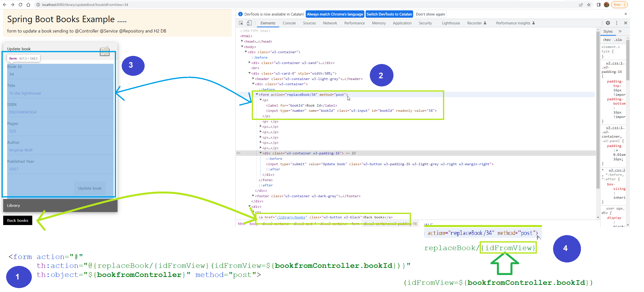Activate the DevTools element inspector tool
The width and height of the screenshot is (644, 292).
point(241,23)
